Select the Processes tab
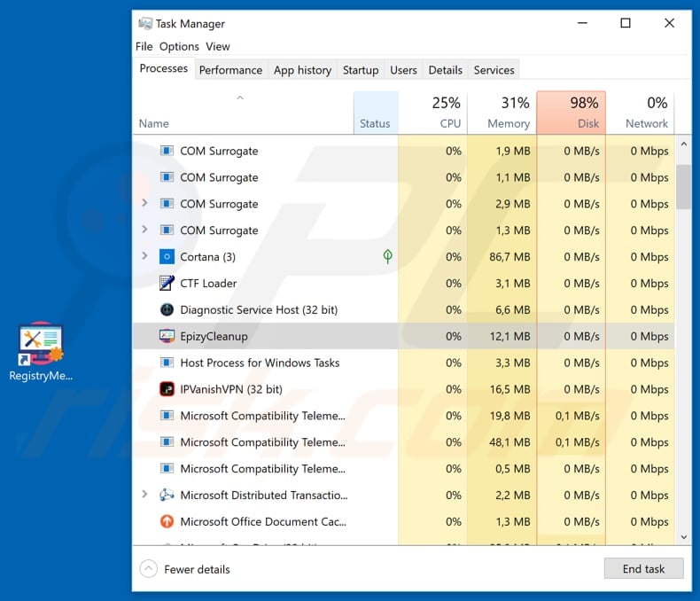The image size is (700, 601). coord(164,68)
